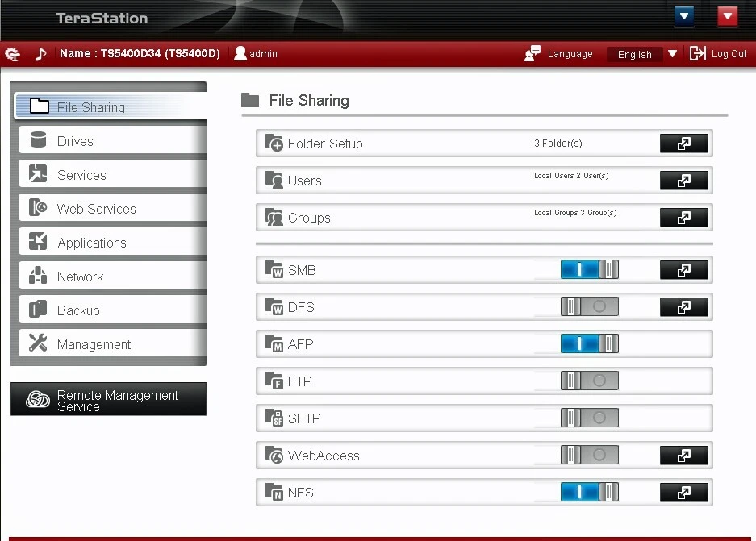756x541 pixels.
Task: Select the Folder Setup icon
Action: (x=276, y=143)
